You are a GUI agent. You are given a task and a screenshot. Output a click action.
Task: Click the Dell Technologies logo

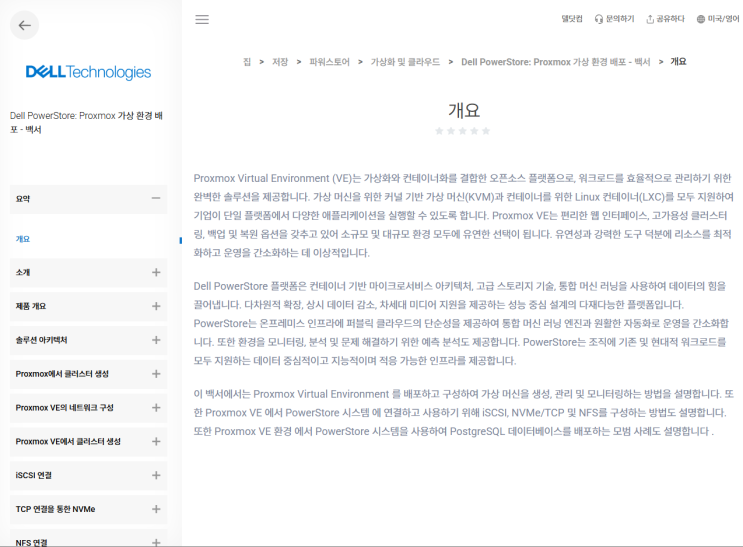88,72
